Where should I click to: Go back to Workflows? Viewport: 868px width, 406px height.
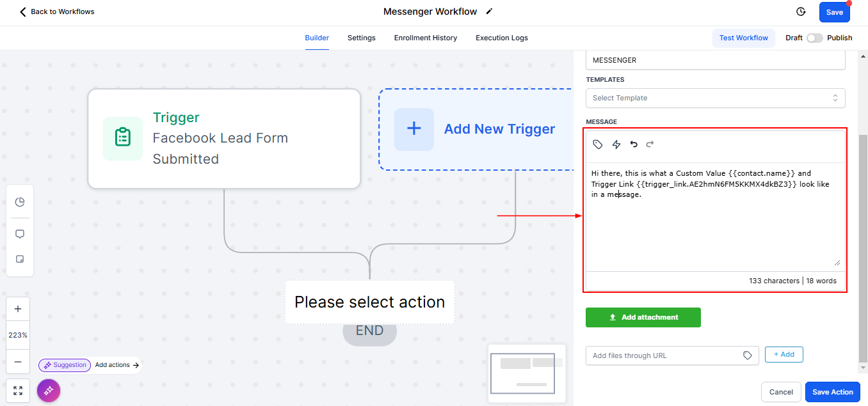tap(58, 12)
